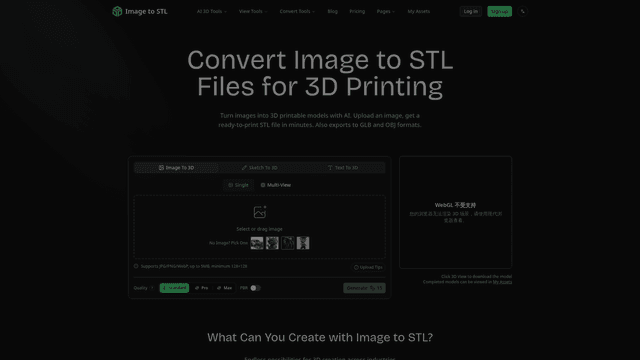Go to the Blog page
This screenshot has height=360, width=640.
[333, 11]
